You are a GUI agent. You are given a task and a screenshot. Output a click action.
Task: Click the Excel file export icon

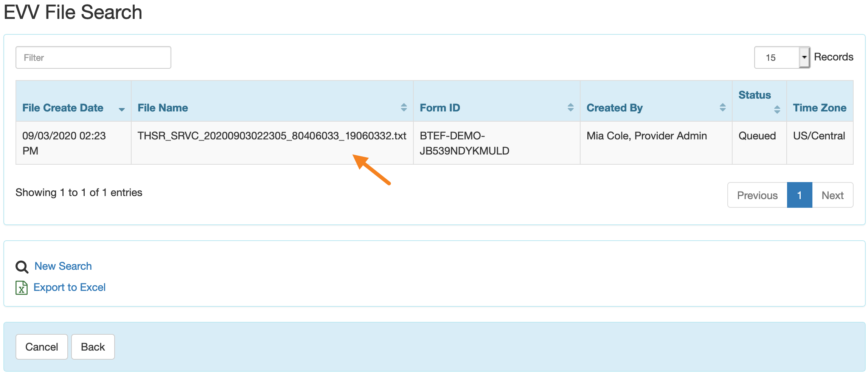(22, 288)
